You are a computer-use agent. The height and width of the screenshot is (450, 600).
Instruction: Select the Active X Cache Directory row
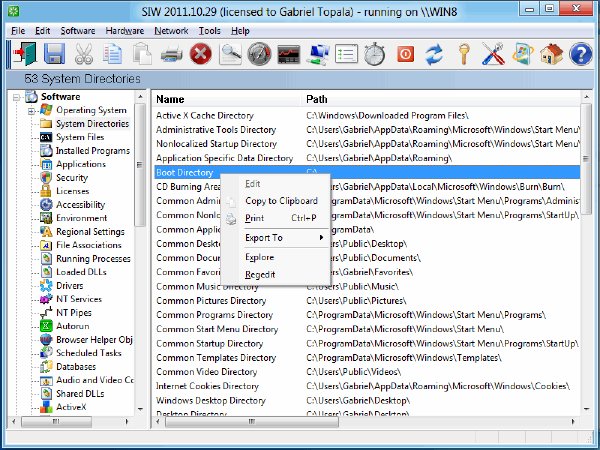pyautogui.click(x=366, y=116)
